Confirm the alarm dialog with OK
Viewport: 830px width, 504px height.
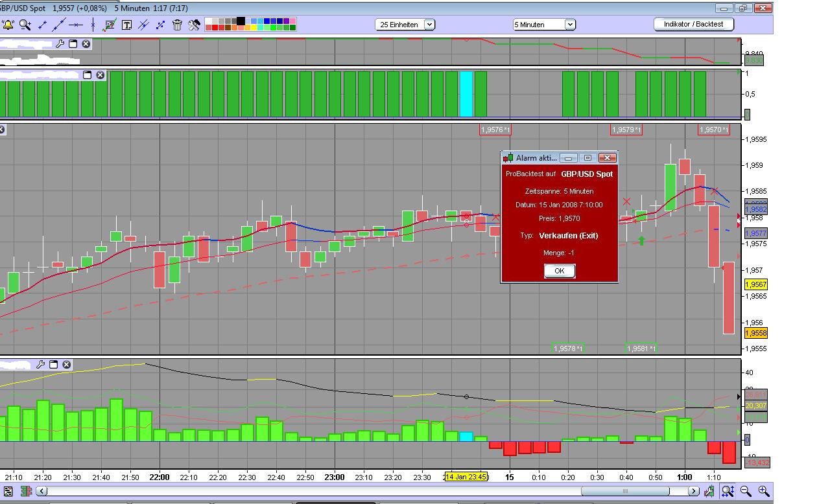click(560, 271)
